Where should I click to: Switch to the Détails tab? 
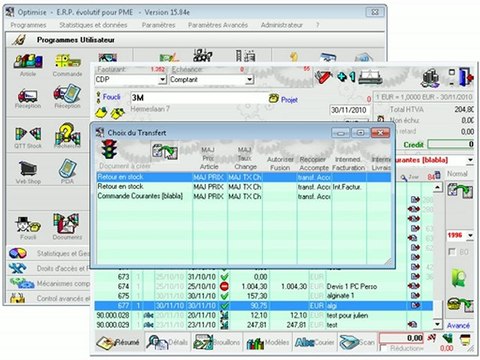(x=168, y=342)
